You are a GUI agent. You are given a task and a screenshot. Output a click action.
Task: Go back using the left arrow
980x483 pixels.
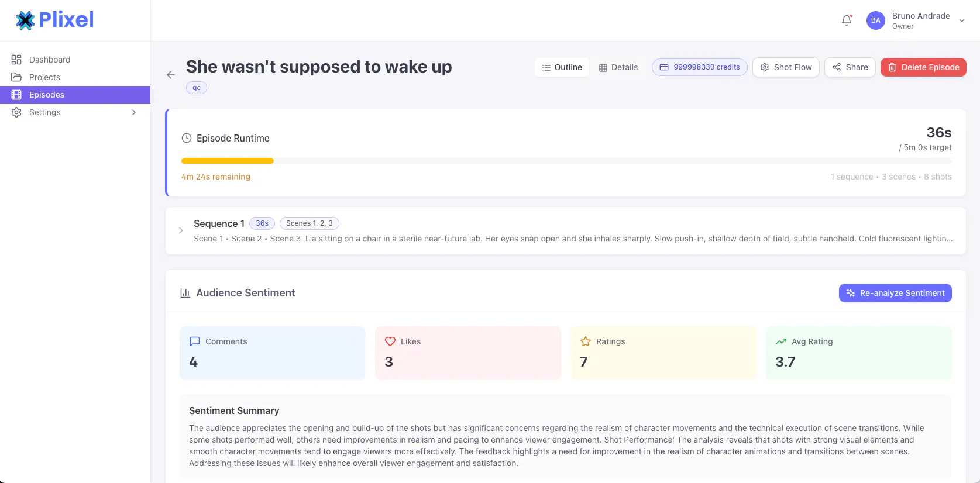(171, 75)
